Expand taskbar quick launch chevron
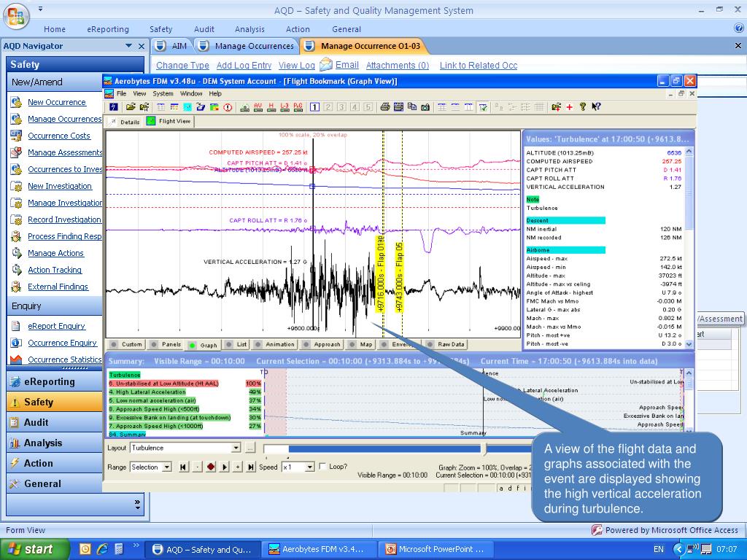Screen dimensions: 747x560 click(x=135, y=545)
